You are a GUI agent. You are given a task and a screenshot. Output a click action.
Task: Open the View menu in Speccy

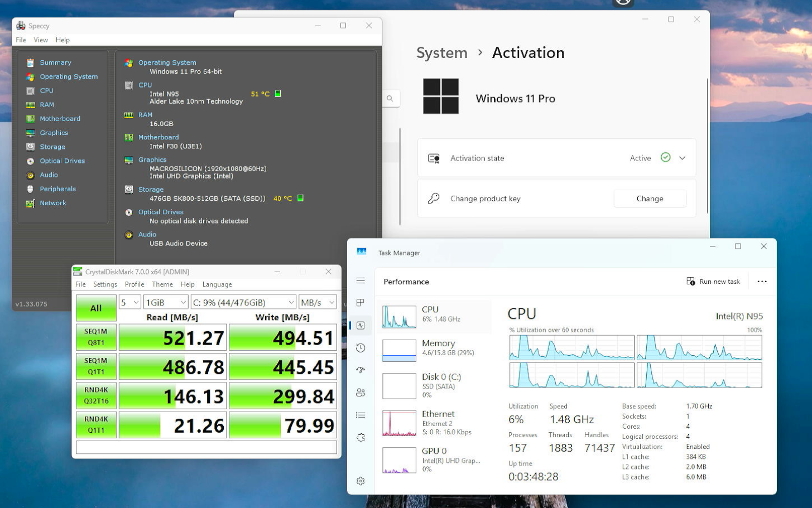pyautogui.click(x=41, y=40)
